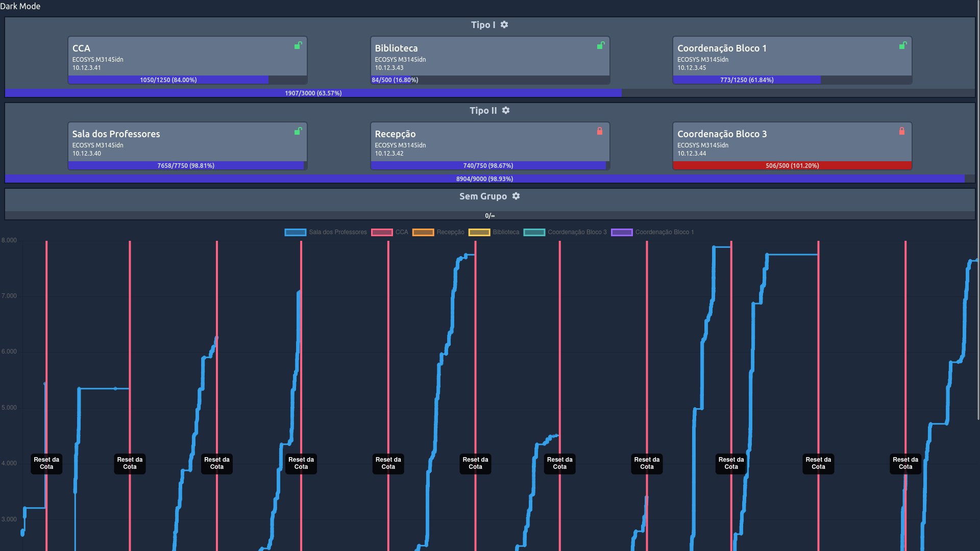The image size is (980, 551).
Task: Click Recepção quota bar 740/750
Action: point(490,166)
